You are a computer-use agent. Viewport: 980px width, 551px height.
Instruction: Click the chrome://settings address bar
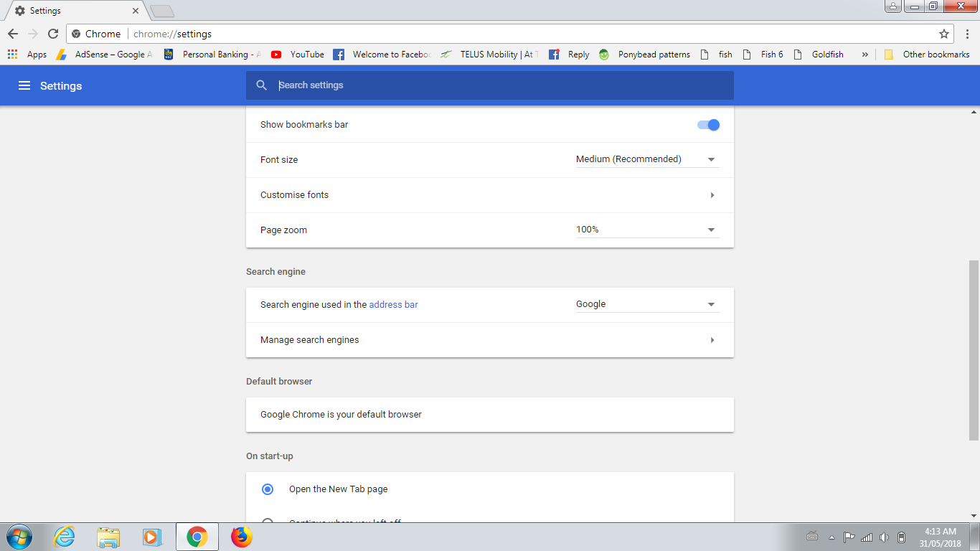510,34
